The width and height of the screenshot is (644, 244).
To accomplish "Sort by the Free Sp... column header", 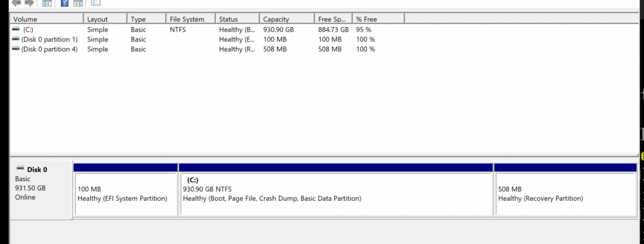I will click(x=333, y=19).
